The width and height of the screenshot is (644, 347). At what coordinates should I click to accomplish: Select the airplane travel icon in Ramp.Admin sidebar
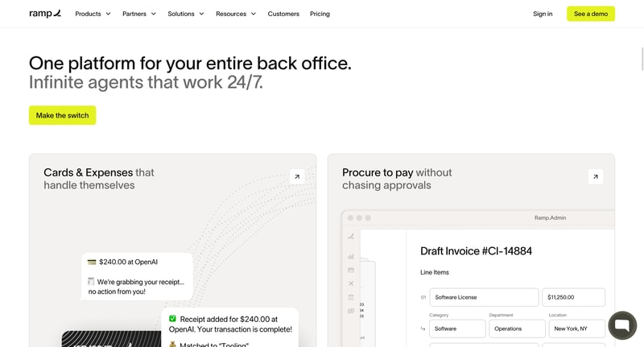(351, 283)
